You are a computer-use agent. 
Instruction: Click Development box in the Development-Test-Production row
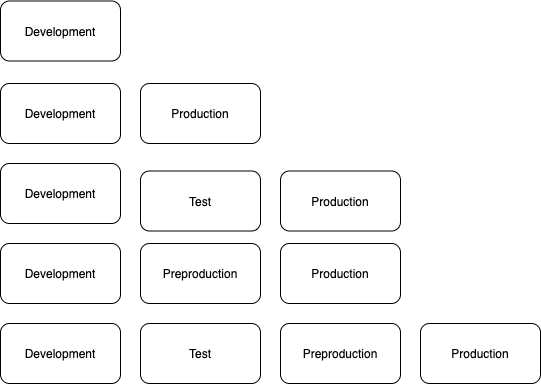pyautogui.click(x=60, y=194)
